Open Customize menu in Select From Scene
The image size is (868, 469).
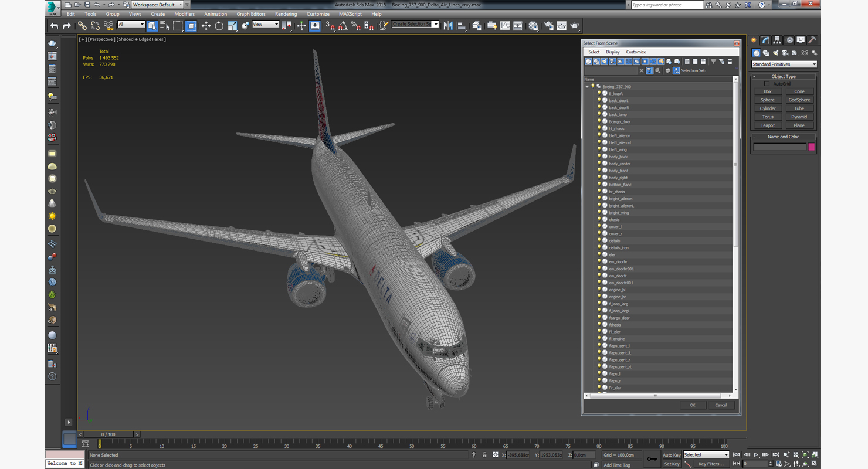(636, 52)
